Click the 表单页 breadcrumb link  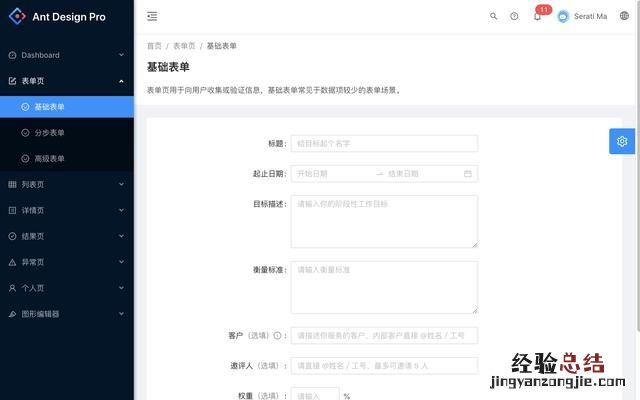184,46
